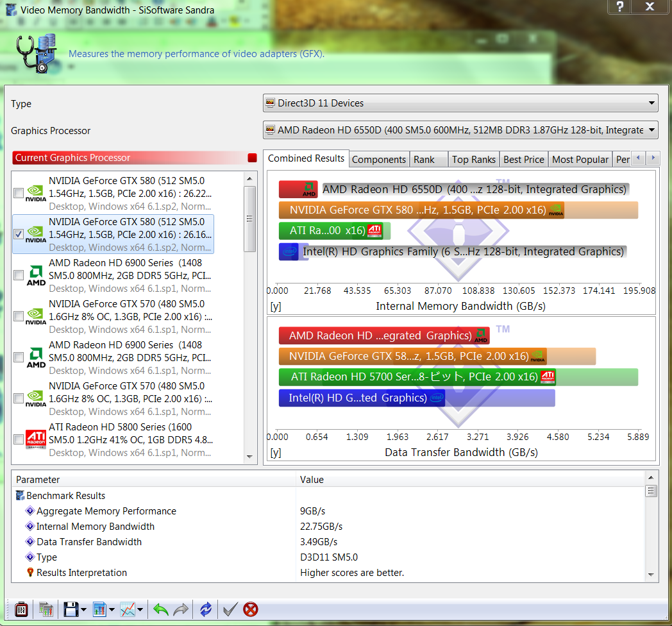Check the ATI Radeon HD 5800 Series checkbox
This screenshot has height=626, width=672.
click(x=19, y=439)
